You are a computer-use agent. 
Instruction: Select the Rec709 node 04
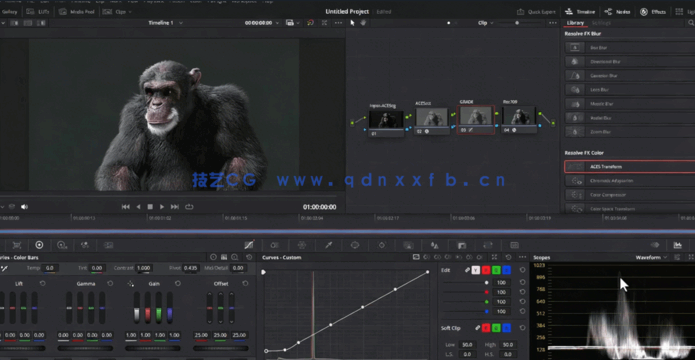[x=519, y=120]
